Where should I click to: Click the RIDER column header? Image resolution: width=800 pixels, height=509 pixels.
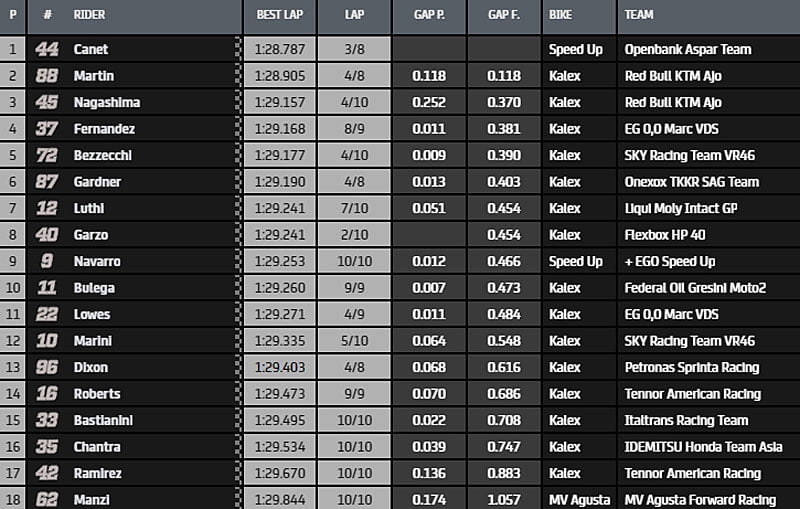coord(90,16)
